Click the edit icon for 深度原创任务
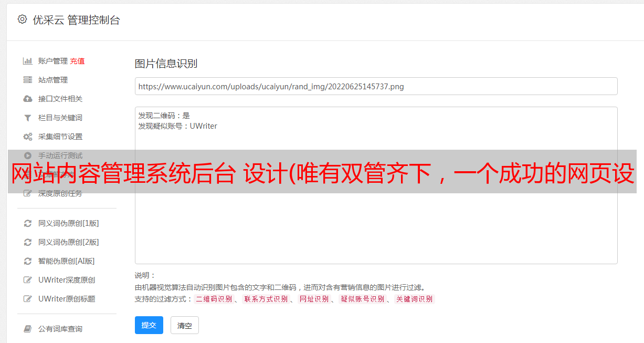644x343 pixels. [28, 193]
